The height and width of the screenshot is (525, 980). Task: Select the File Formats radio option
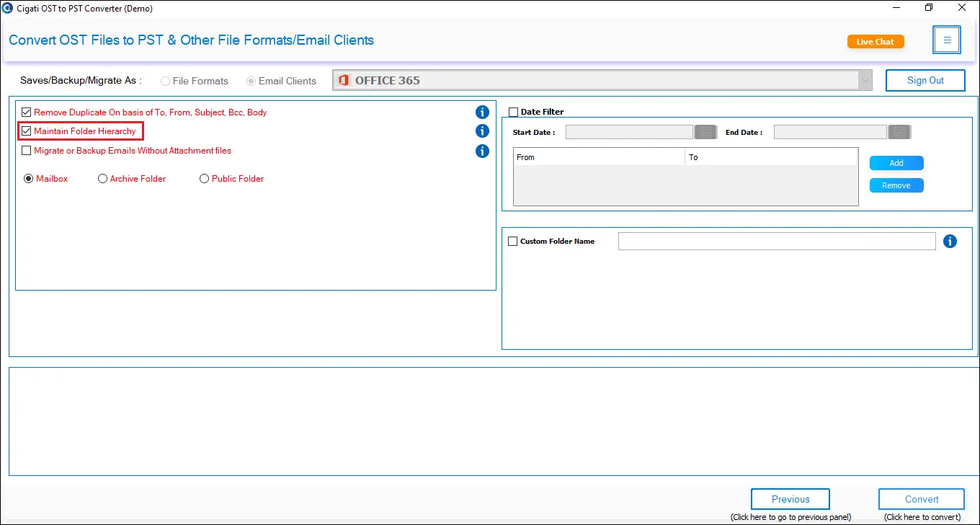click(166, 81)
